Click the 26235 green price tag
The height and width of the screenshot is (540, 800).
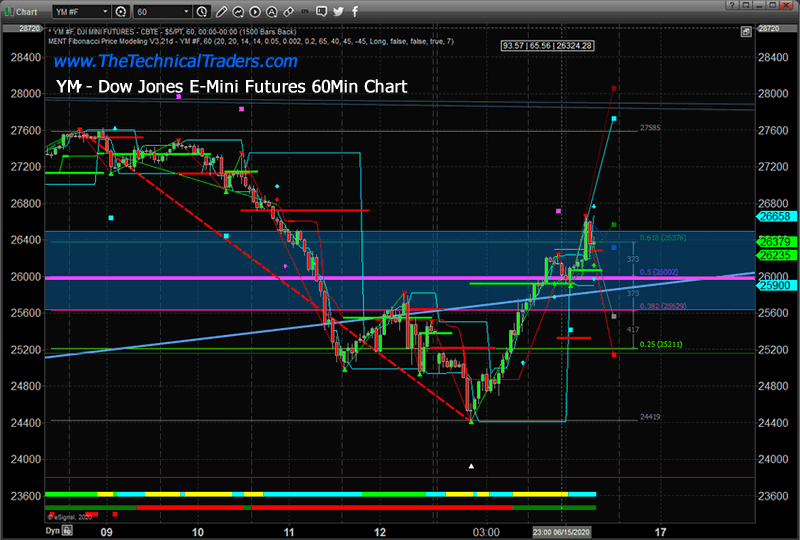click(x=774, y=255)
